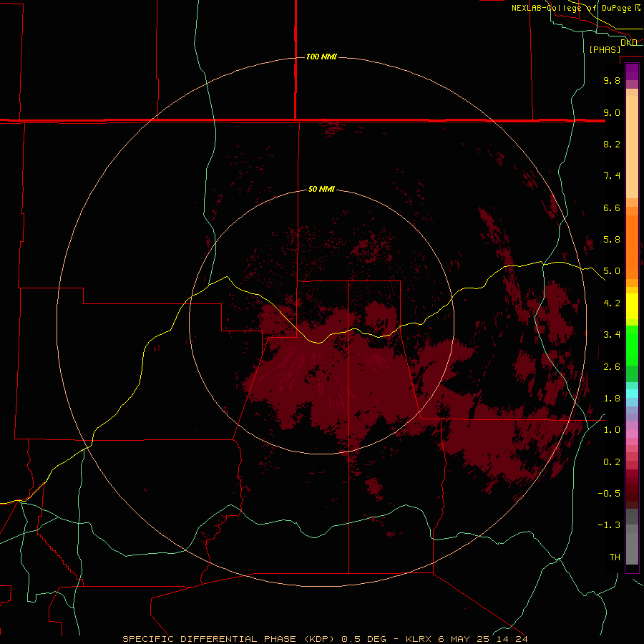Select the -0.5 legend value

click(609, 494)
